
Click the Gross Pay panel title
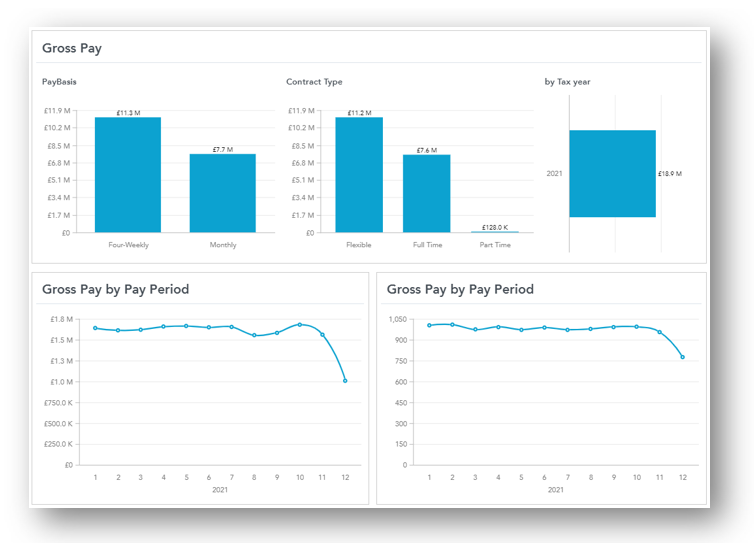coord(71,48)
